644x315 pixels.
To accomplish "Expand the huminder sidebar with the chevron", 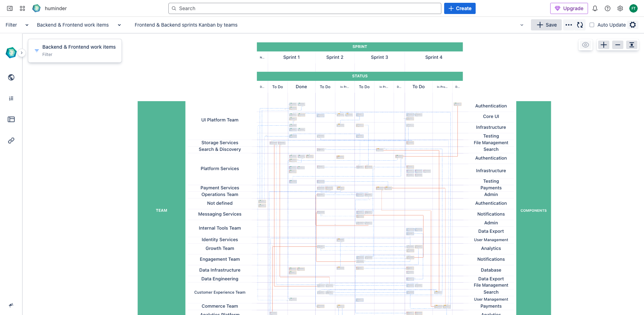I will [x=22, y=52].
